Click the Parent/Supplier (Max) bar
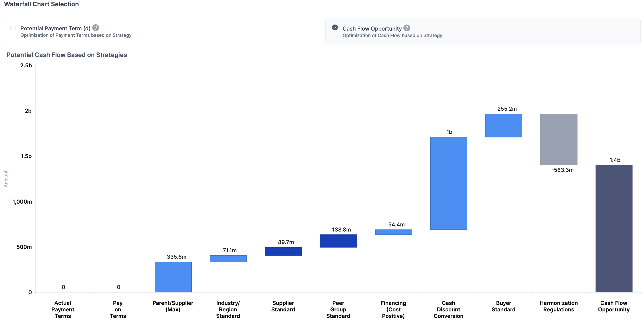Image resolution: width=644 pixels, height=322 pixels. click(x=173, y=277)
